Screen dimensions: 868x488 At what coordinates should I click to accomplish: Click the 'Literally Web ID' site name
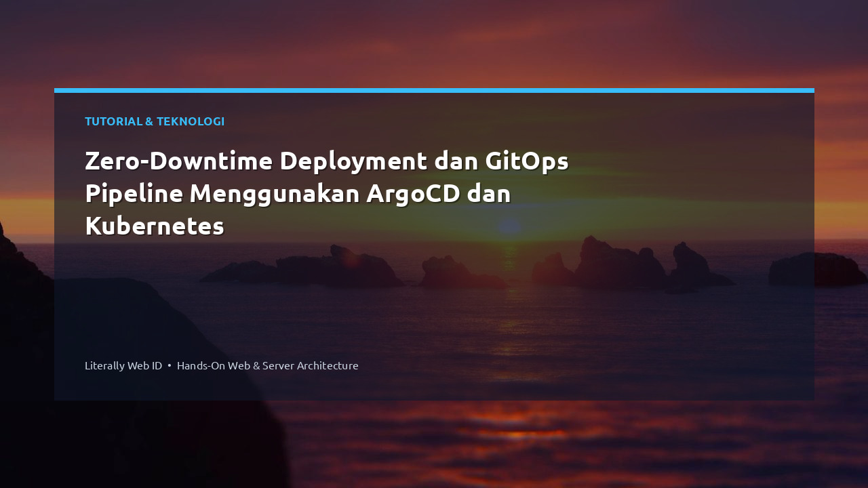coord(123,365)
